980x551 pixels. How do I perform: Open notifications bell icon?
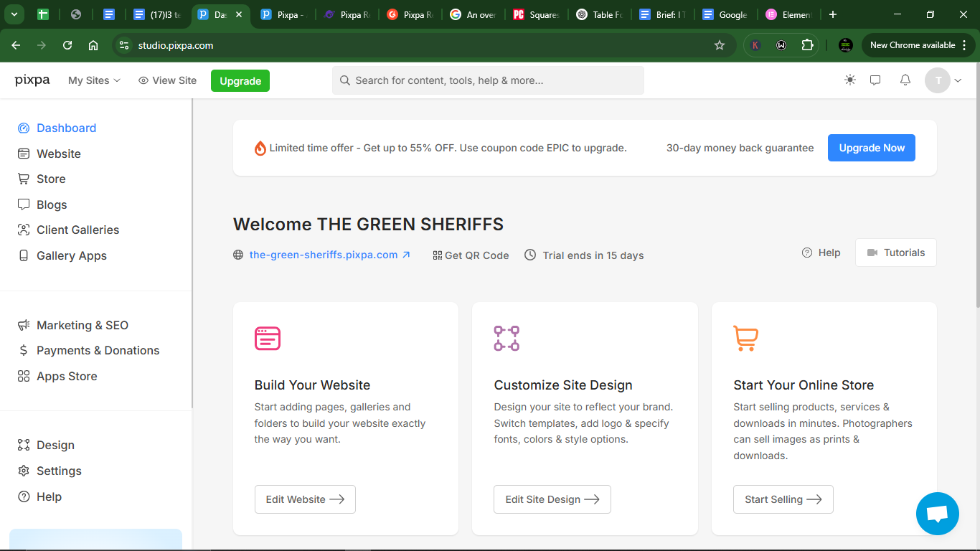[x=905, y=80]
